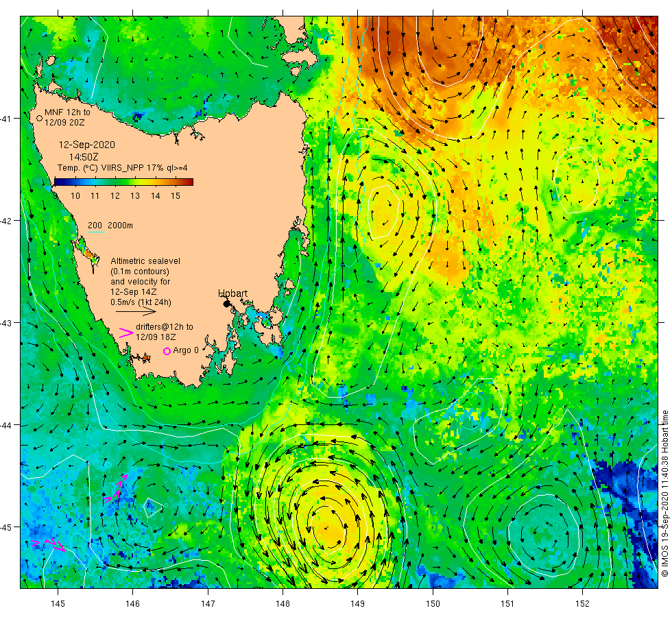Click the date text 12-Sep-2020
This screenshot has height=617, width=672.
tap(87, 145)
